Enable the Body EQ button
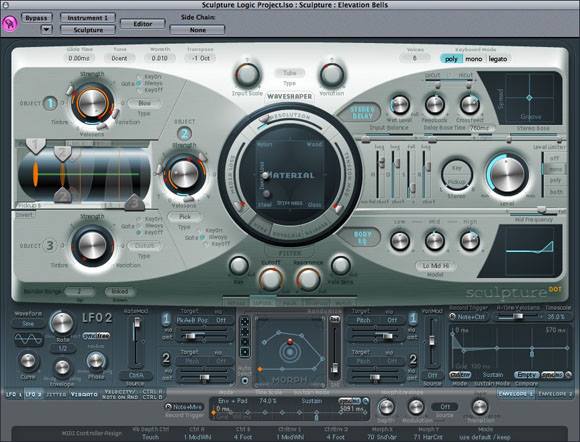The height and width of the screenshot is (442, 580). click(361, 238)
